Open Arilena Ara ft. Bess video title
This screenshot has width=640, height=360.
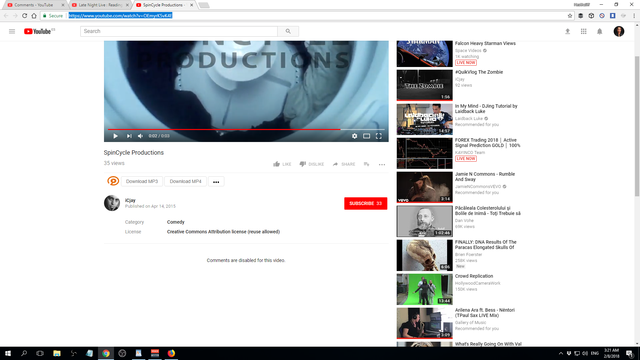point(485,313)
